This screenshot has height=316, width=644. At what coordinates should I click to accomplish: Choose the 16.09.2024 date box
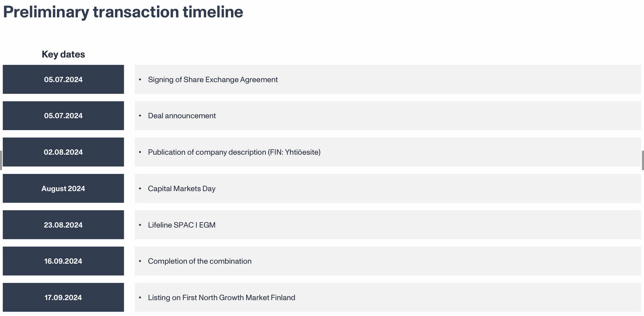[x=63, y=261]
